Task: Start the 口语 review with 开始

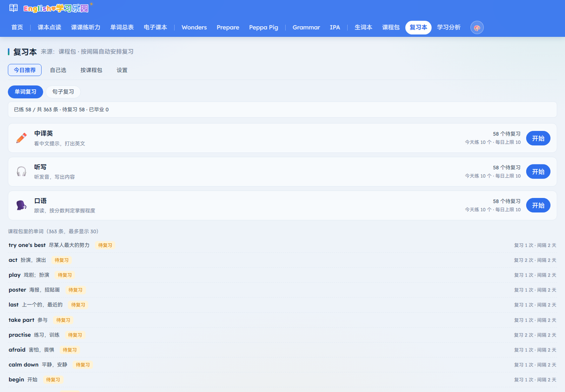Action: coord(538,205)
